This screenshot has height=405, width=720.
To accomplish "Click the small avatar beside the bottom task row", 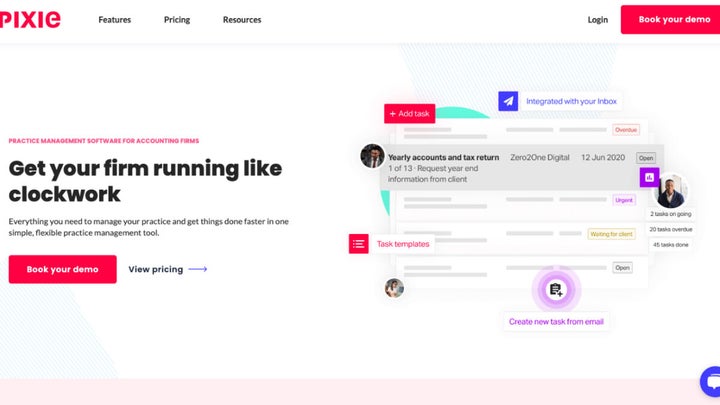I will point(394,288).
